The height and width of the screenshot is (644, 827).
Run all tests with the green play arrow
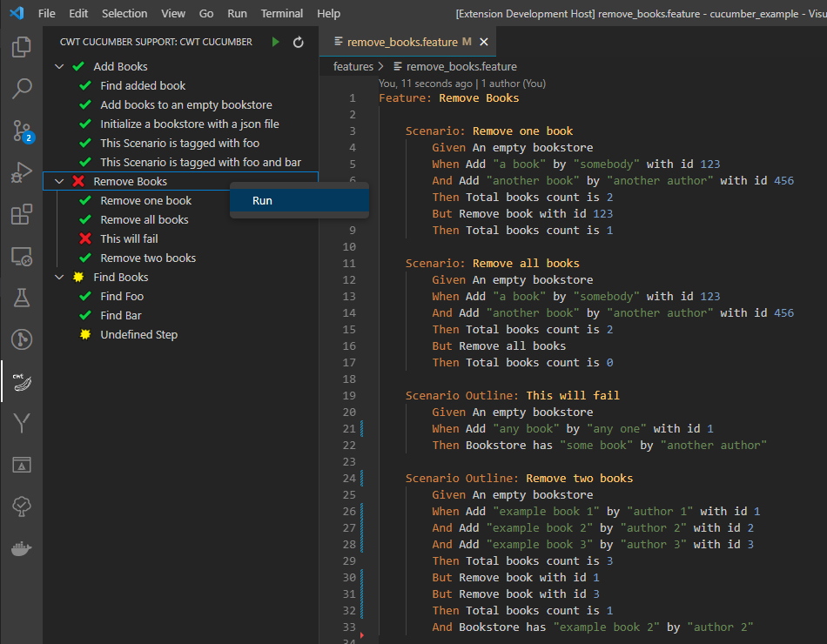(275, 41)
